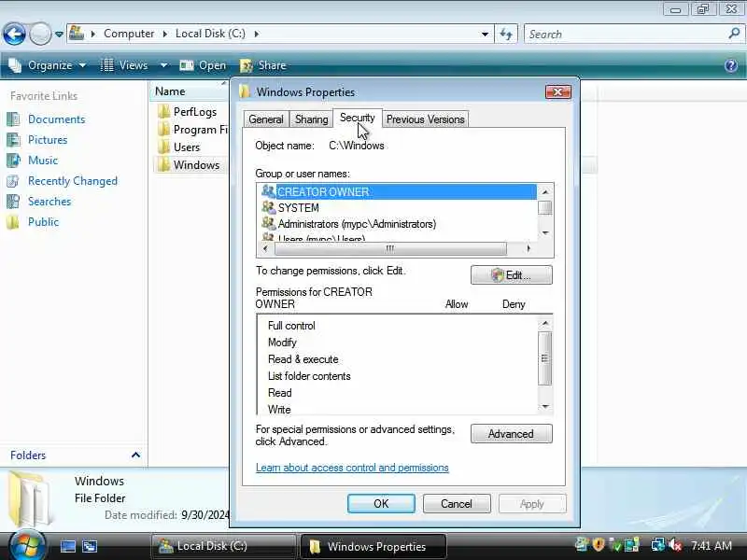Select Computer in the address breadcrumb
747x560 pixels.
[x=129, y=34]
